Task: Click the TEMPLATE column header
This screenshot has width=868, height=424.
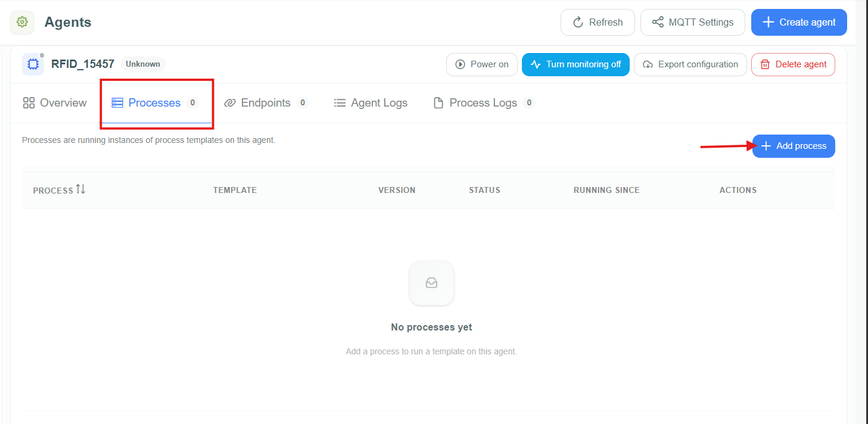Action: 235,190
